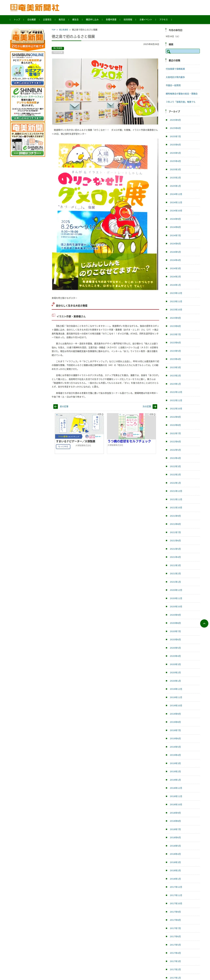The height and width of the screenshot is (980, 210).
Task: Open the 2017年2月 archive
Action: pyautogui.click(x=175, y=970)
